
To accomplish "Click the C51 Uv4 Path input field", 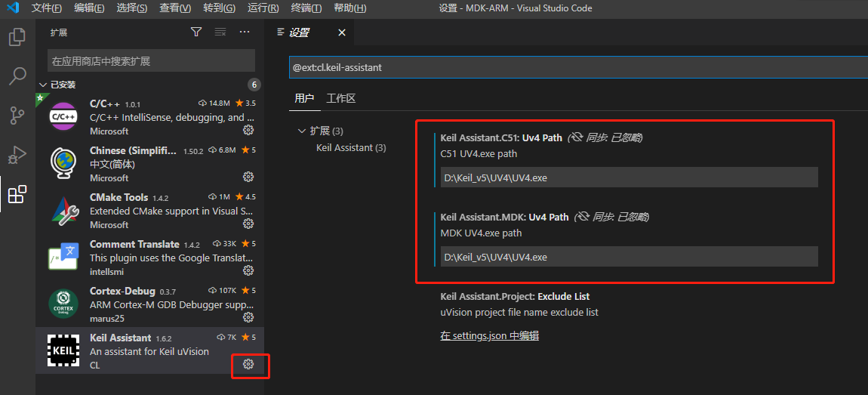I will 629,177.
